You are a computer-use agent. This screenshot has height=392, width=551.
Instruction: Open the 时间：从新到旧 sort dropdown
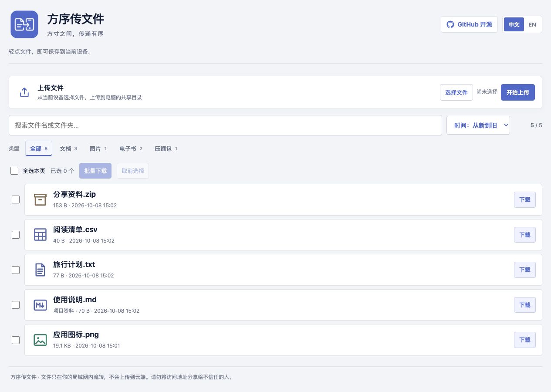478,125
